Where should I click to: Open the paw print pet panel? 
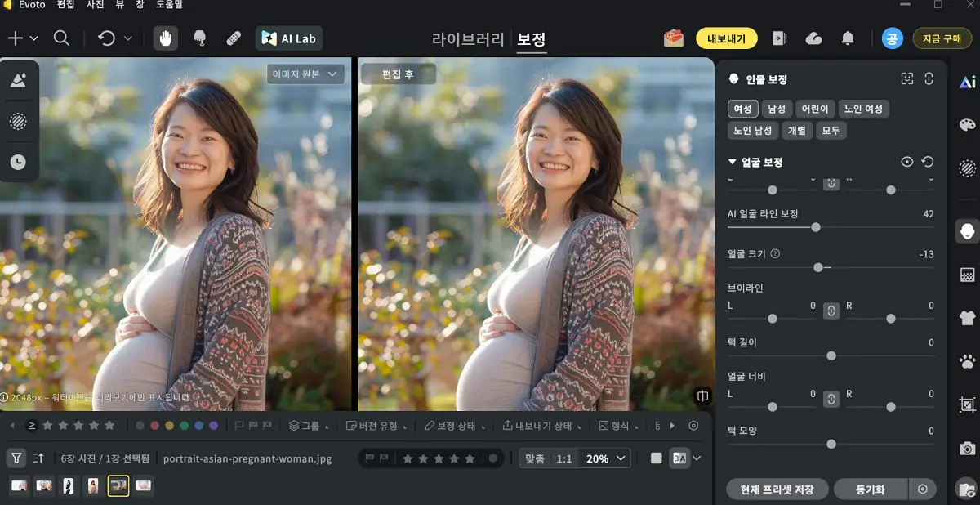tap(967, 361)
